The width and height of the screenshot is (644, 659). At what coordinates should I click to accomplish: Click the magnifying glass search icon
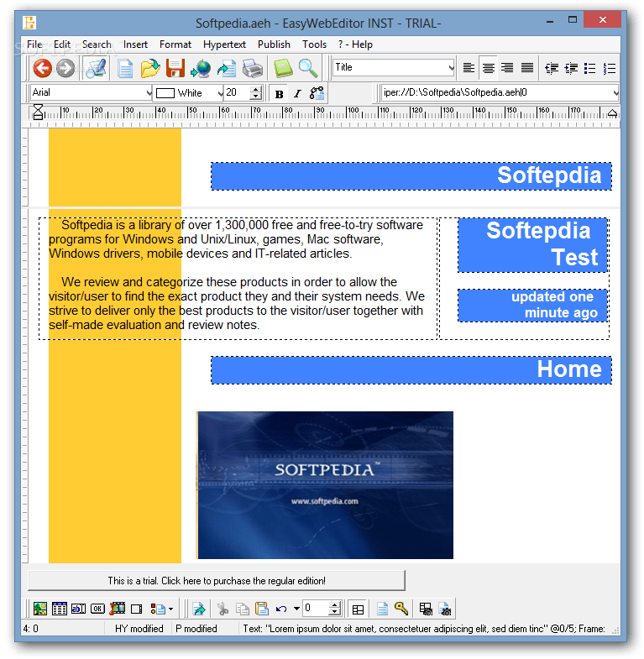pyautogui.click(x=308, y=68)
